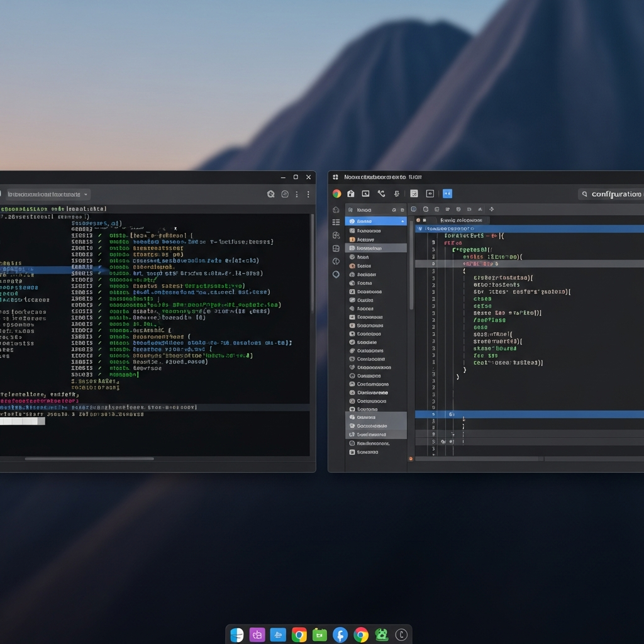The width and height of the screenshot is (644, 644).
Task: Open the blue circle icon with white letter in dock
Action: (x=340, y=635)
